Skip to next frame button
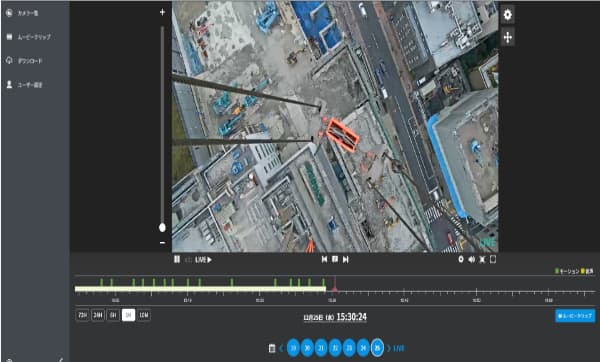 (346, 259)
